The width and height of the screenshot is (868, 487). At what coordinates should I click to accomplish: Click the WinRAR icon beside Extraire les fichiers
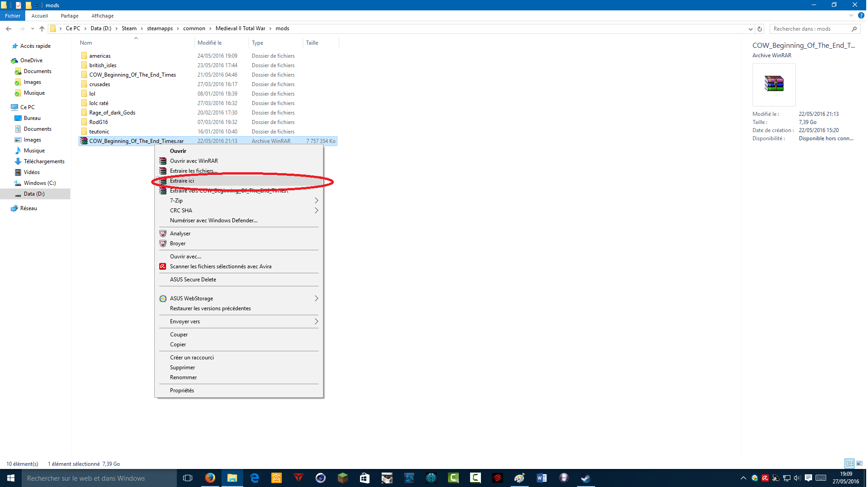(163, 171)
